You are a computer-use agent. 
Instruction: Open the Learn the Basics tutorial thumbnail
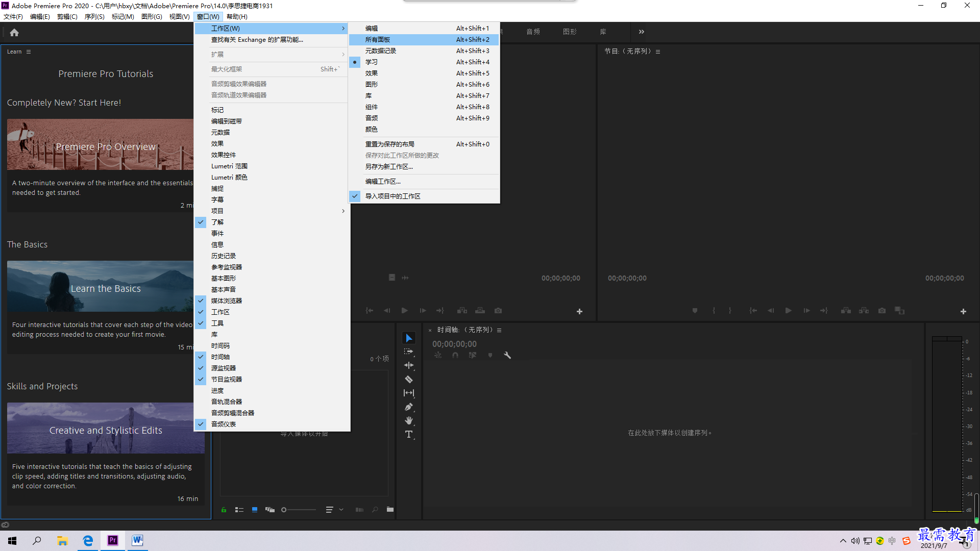tap(101, 287)
